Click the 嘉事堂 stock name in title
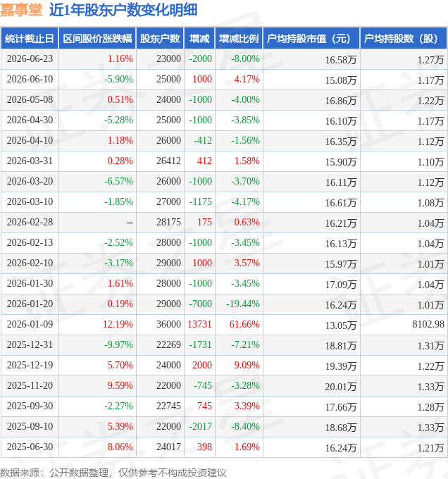The height and width of the screenshot is (479, 448). pos(21,10)
